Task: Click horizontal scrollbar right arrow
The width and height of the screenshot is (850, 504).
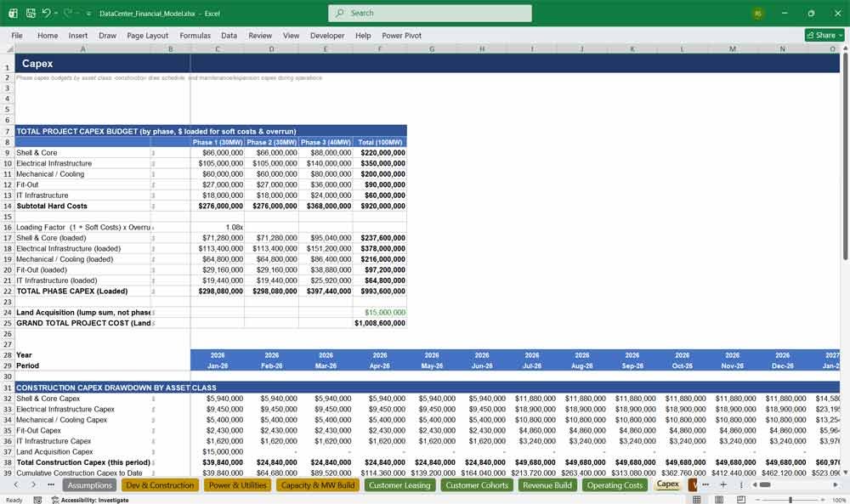Action: click(x=836, y=485)
